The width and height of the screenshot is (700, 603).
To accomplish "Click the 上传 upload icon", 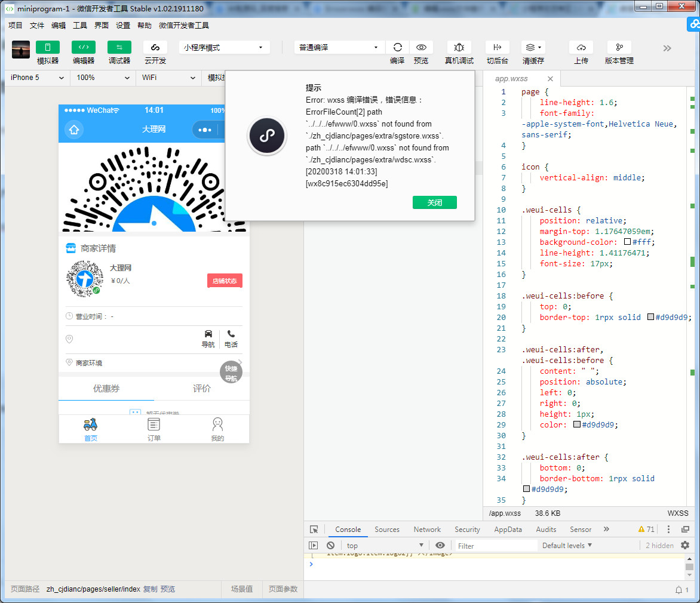I will tap(581, 47).
